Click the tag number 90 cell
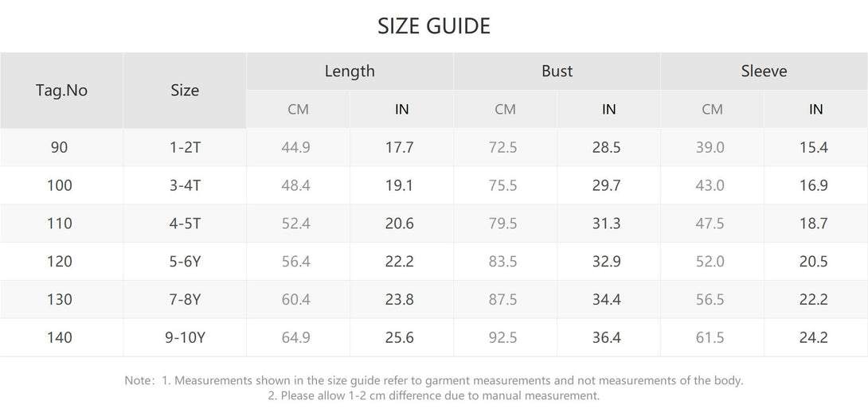Viewport: 868px width, 420px height. [60, 147]
